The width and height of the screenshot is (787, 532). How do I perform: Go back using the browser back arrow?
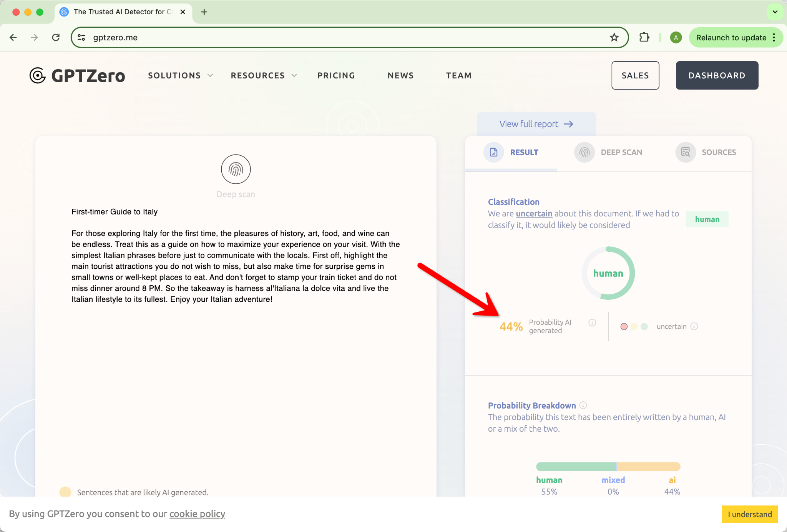(13, 37)
